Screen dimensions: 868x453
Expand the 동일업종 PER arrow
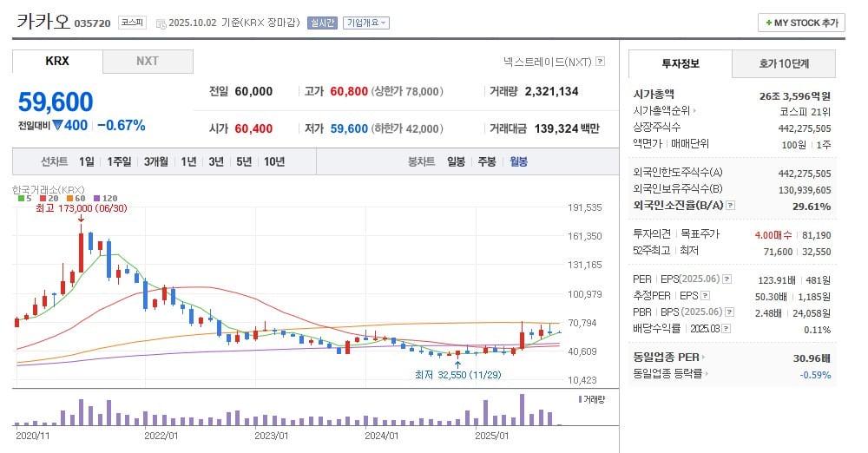[x=704, y=358]
